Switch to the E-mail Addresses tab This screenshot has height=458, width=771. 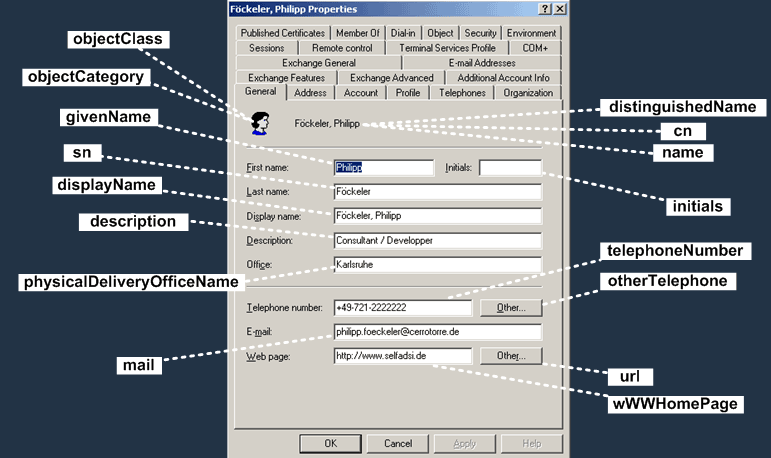point(482,63)
